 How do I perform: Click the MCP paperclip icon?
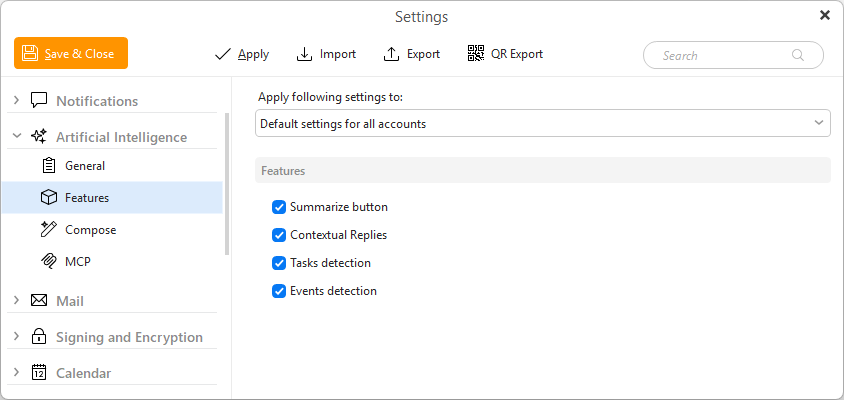point(49,262)
